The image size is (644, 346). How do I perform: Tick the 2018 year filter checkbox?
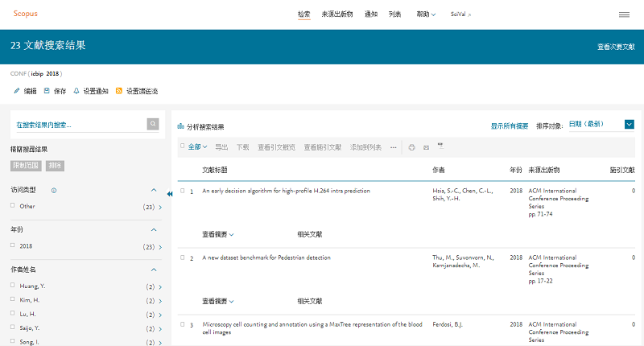(x=13, y=246)
